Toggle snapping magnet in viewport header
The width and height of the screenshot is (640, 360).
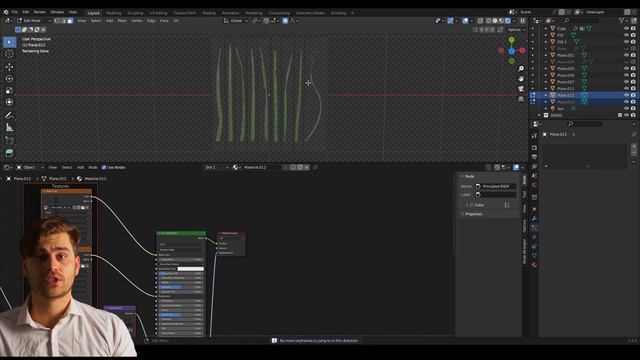(x=266, y=21)
